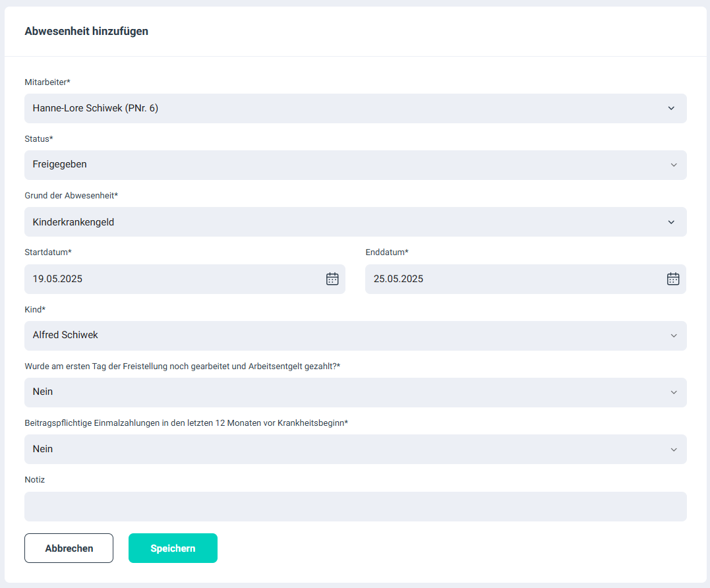The width and height of the screenshot is (710, 588).
Task: Click chevron arrow beside Kinderkrankengeld
Action: (671, 222)
